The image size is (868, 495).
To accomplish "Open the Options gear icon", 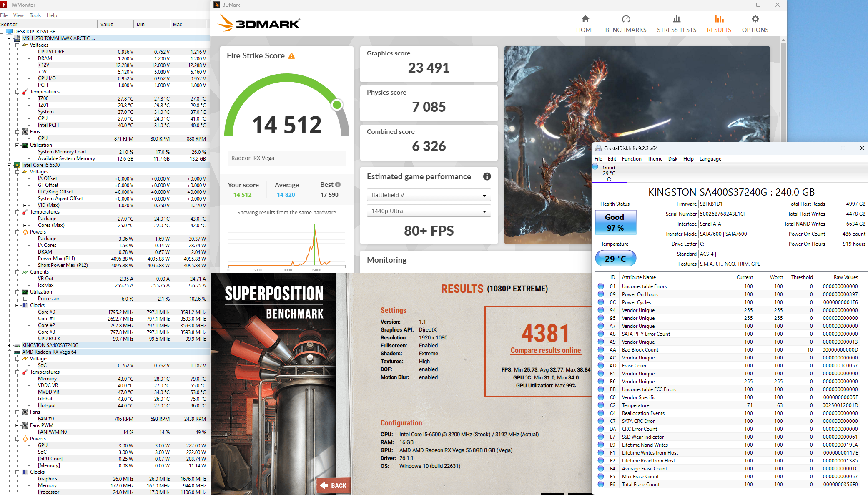I will [755, 19].
